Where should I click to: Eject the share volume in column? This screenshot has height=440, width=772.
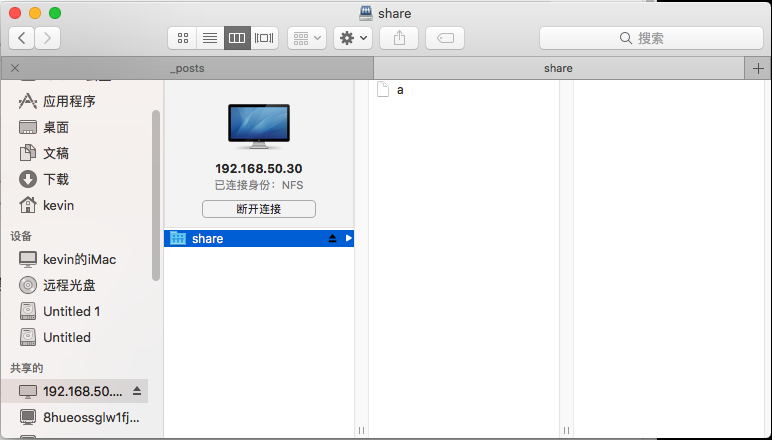pyautogui.click(x=332, y=238)
